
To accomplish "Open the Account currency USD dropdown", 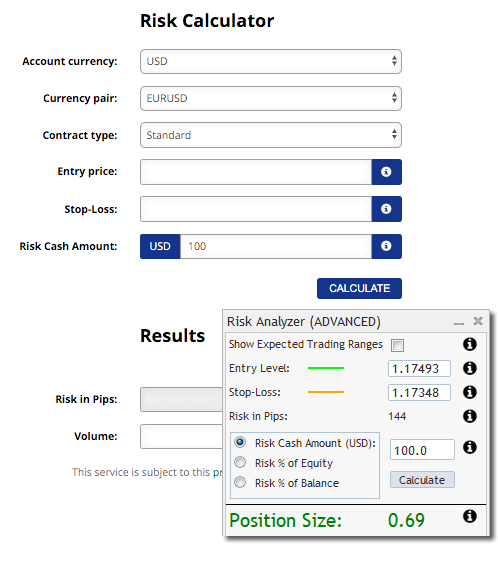I will point(271,61).
